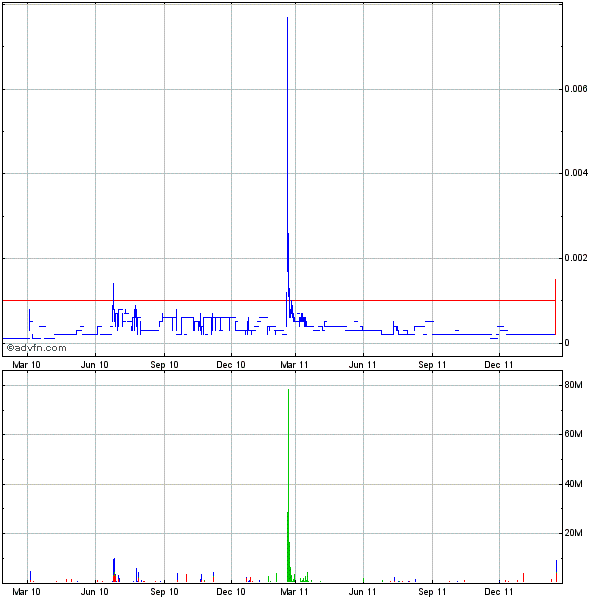Click the 40M volume axis label

coord(573,484)
